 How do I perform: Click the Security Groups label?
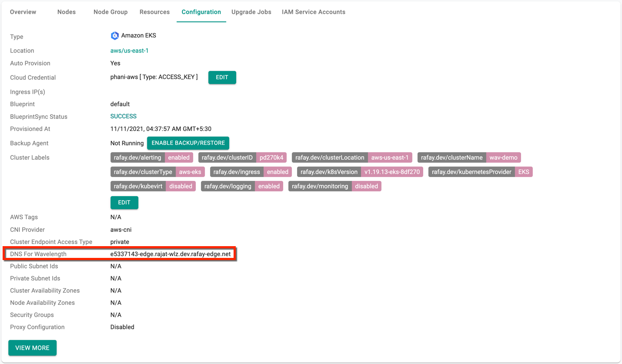point(32,314)
